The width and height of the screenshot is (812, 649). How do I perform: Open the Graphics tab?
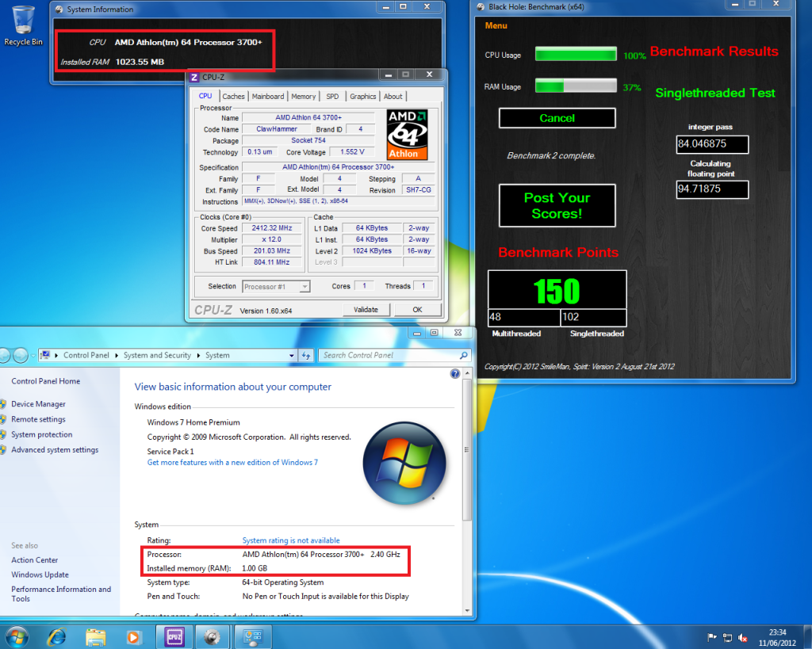click(362, 96)
